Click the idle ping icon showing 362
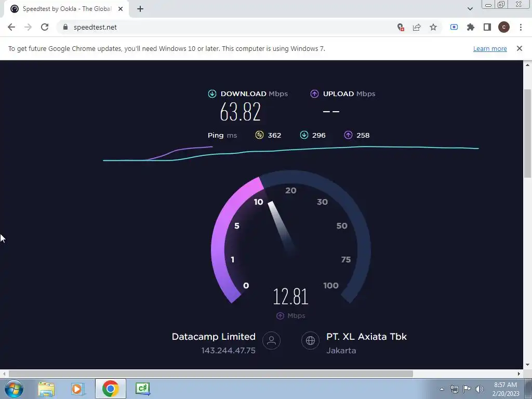The height and width of the screenshot is (399, 532). click(x=259, y=135)
